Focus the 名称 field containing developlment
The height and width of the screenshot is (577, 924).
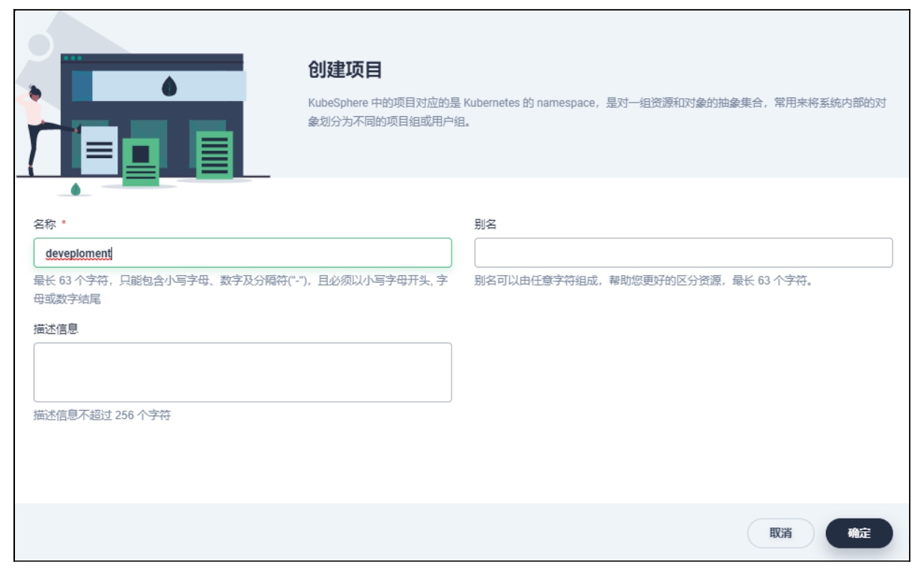coord(243,253)
